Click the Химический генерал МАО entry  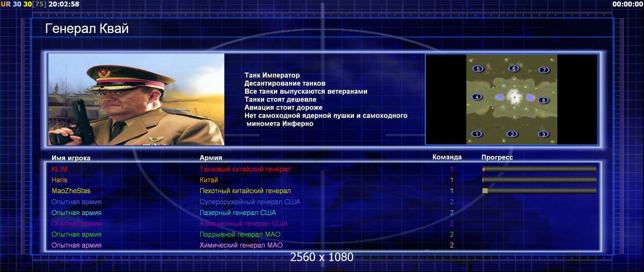241,245
